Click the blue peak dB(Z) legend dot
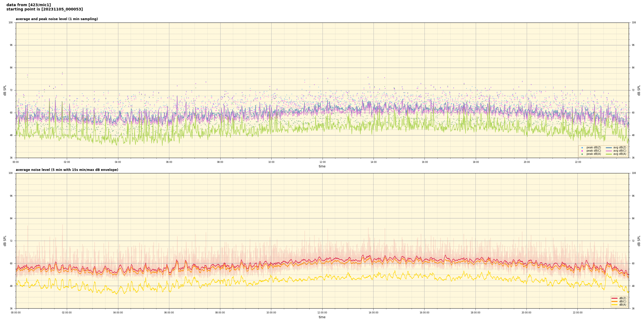The height and width of the screenshot is (322, 644). (x=582, y=148)
